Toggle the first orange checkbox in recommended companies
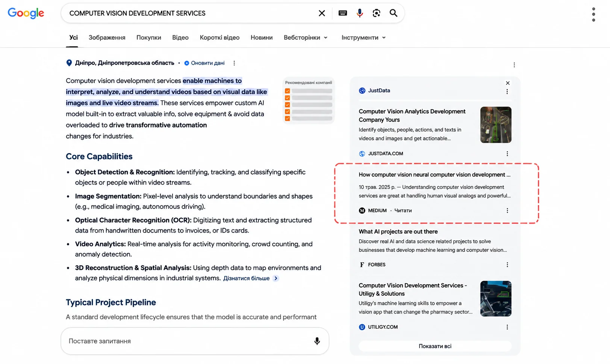 point(287,91)
